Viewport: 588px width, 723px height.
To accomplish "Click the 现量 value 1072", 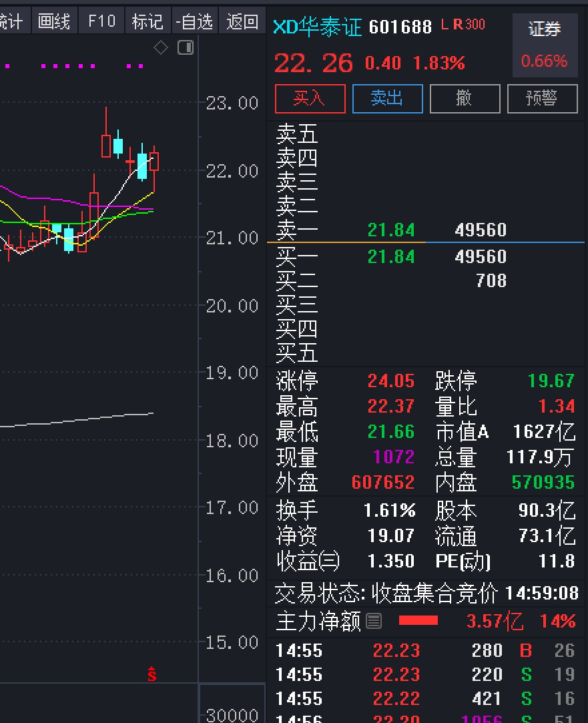I will (394, 457).
